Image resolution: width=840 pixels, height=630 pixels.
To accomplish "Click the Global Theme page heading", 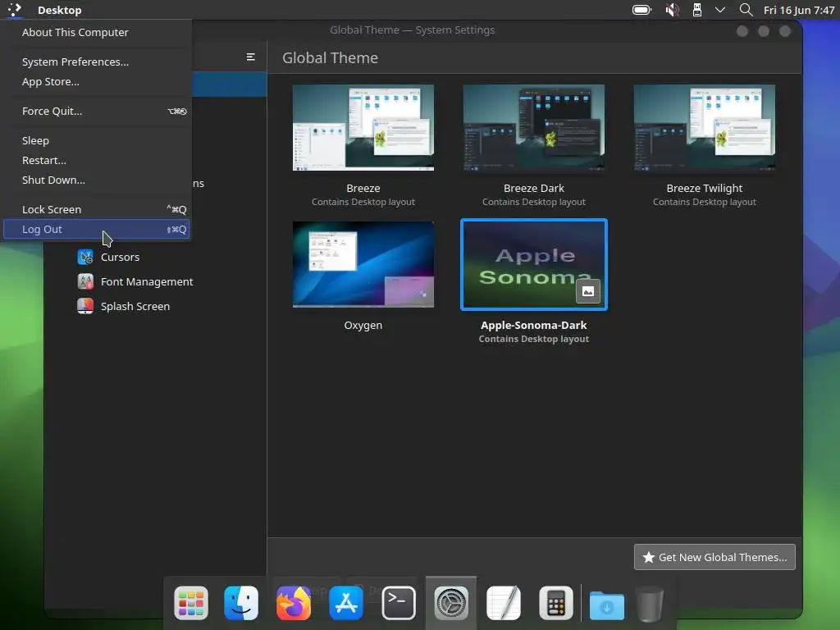I will [x=330, y=58].
